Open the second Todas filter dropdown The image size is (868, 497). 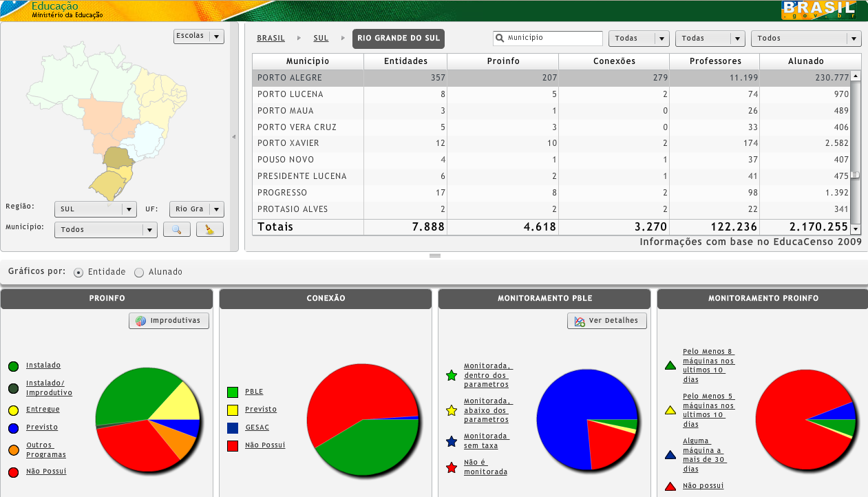coord(710,39)
